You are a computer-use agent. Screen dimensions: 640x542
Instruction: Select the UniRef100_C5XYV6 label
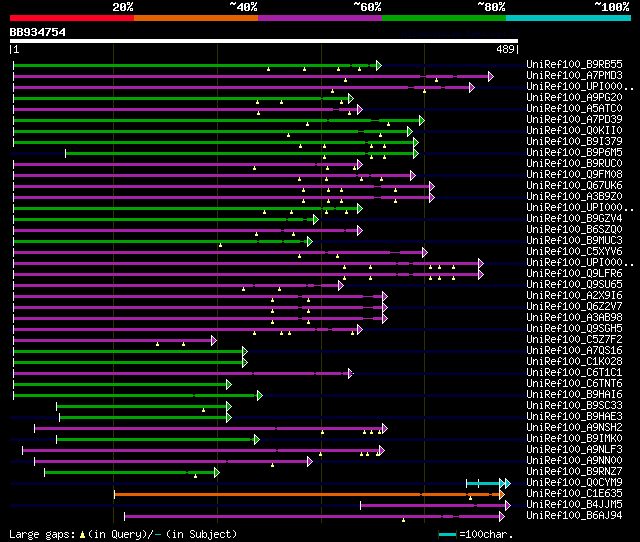574,252
